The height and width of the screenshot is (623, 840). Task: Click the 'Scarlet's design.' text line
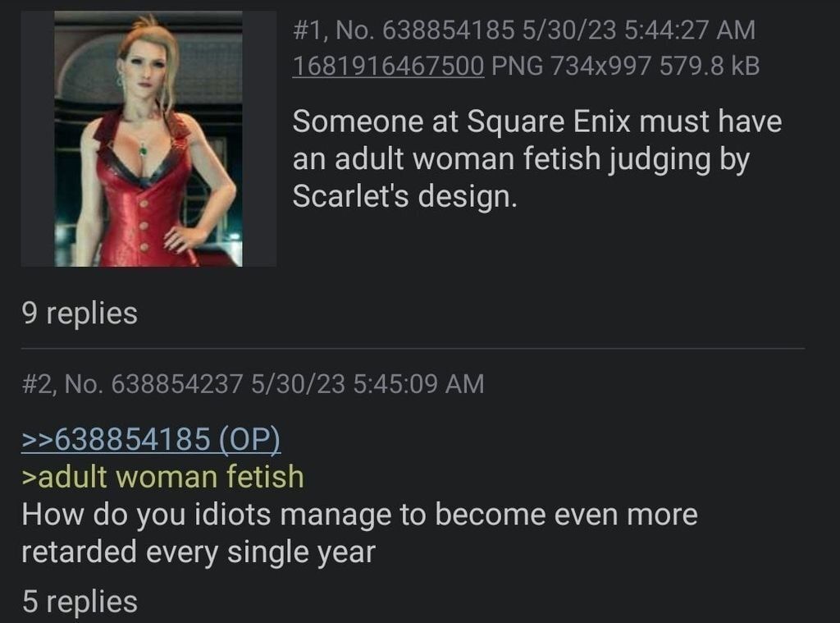pos(405,197)
